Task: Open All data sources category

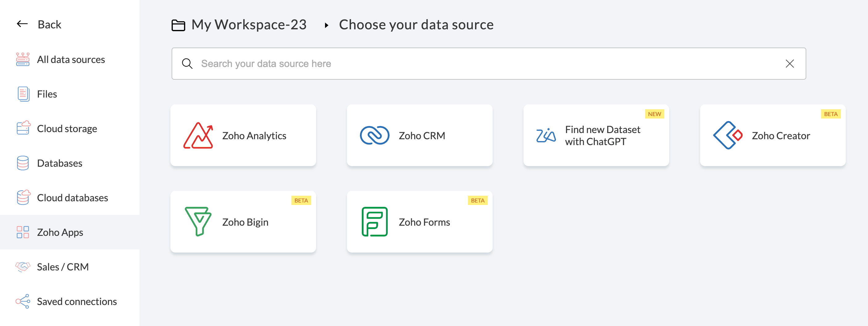Action: [x=71, y=60]
